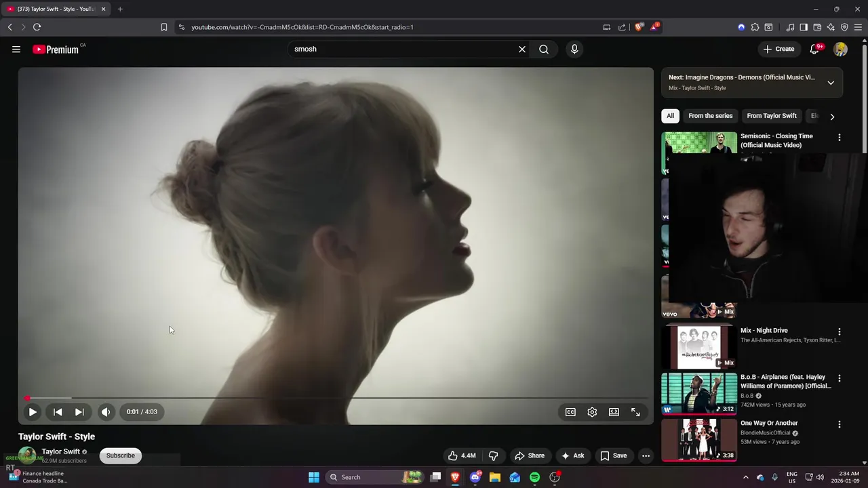This screenshot has width=868, height=488.
Task: Skip to next video in player
Action: click(x=79, y=411)
